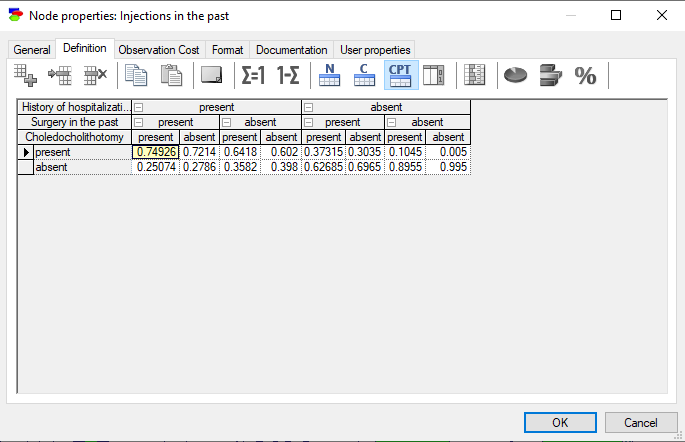Screen dimensions: 685x442
Task: Collapse first Surgery in the past present group
Action: (x=138, y=122)
